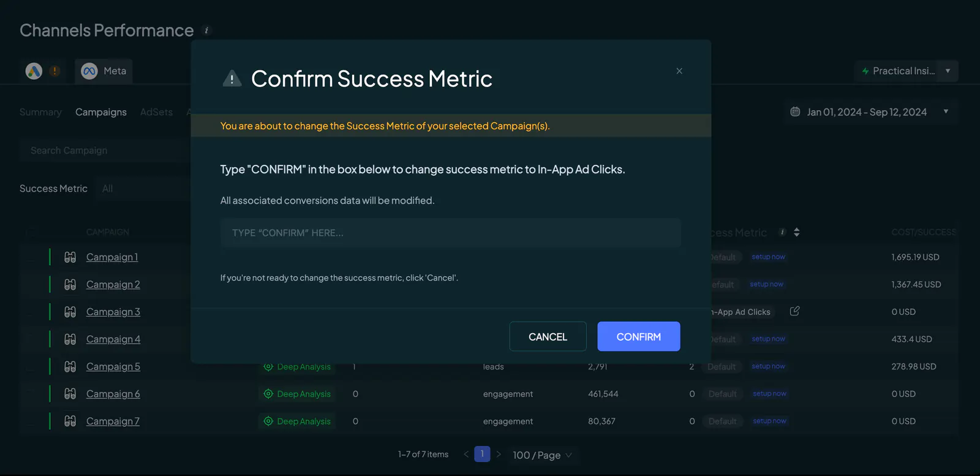The image size is (980, 476).
Task: Click the Search Campaign field
Action: [x=105, y=151]
